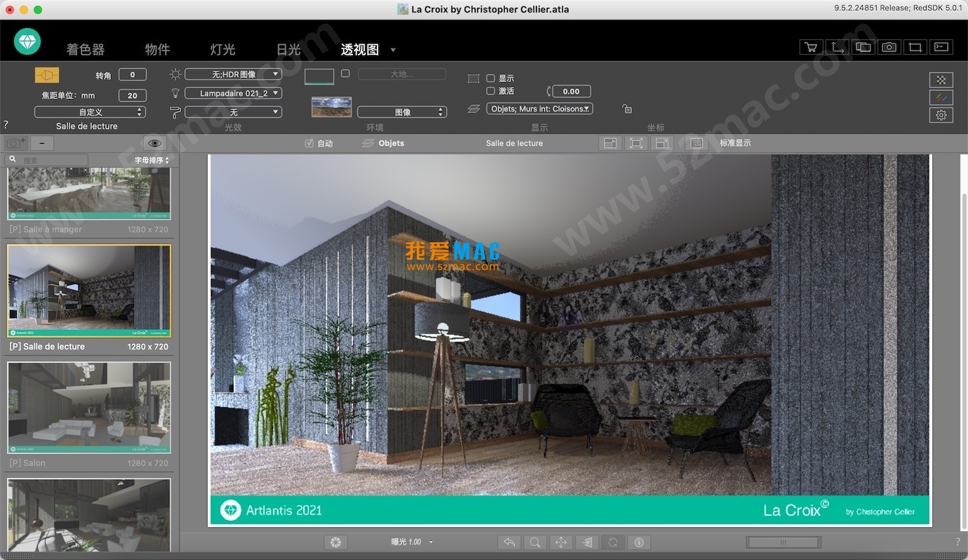Click the panorama environment image thumbnail
The image size is (968, 560).
pyautogui.click(x=331, y=107)
